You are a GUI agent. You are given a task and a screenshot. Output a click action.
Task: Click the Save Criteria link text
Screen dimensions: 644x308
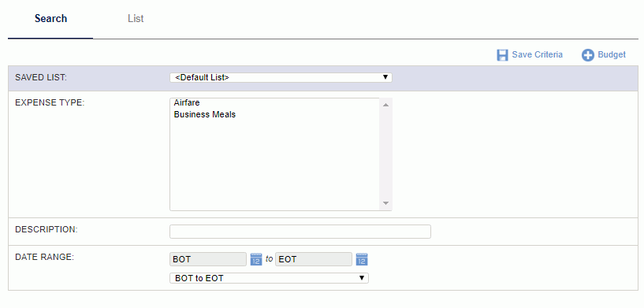[538, 54]
